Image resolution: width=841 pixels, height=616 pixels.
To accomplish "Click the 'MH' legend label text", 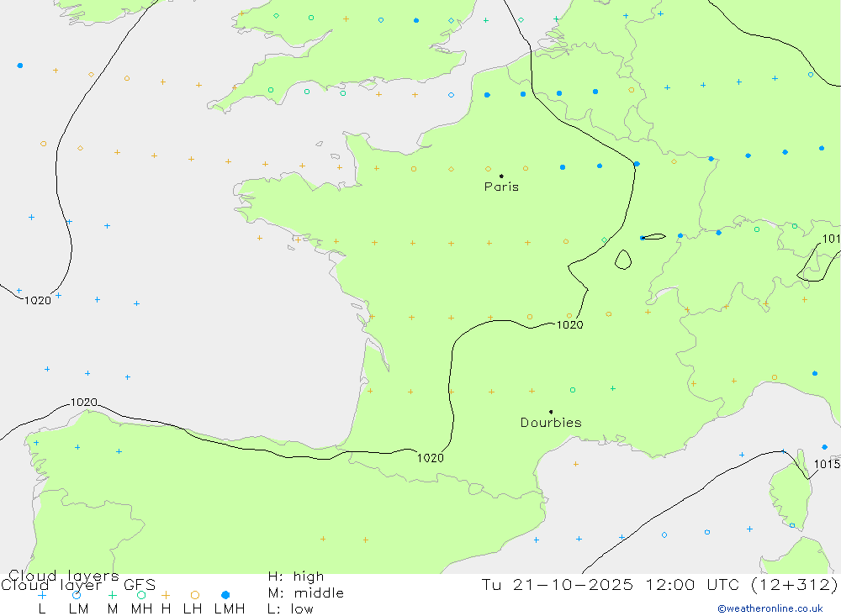I will click(141, 609).
